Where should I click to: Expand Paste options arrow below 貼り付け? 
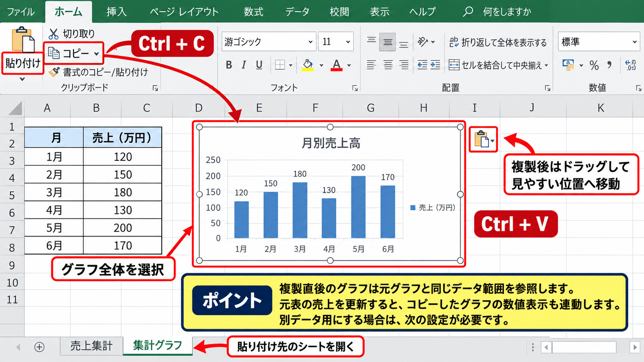click(x=22, y=79)
